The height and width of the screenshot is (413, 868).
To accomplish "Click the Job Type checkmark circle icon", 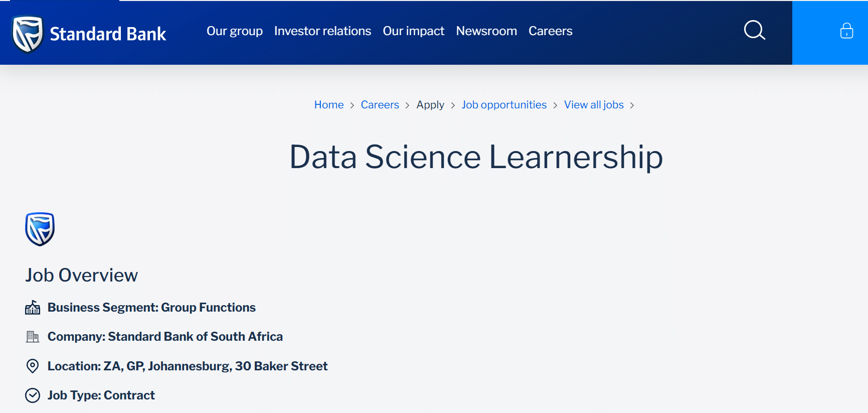I will [x=33, y=395].
